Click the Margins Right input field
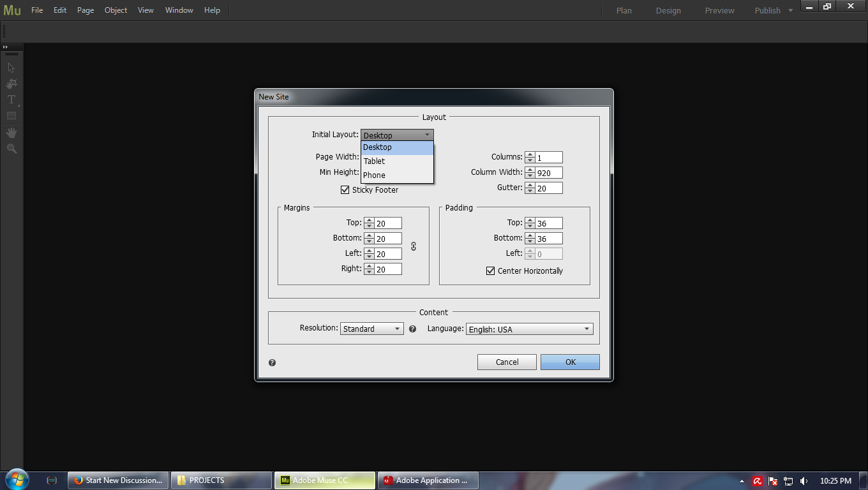The image size is (868, 490). (x=388, y=269)
